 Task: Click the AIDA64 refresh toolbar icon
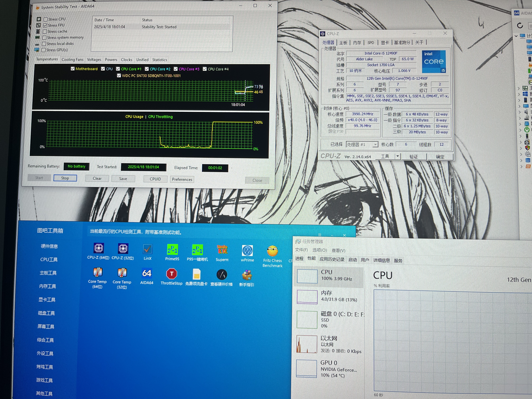[520, 25]
